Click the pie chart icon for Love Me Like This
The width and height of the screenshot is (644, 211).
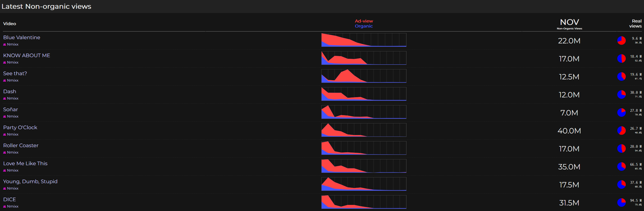pyautogui.click(x=622, y=167)
